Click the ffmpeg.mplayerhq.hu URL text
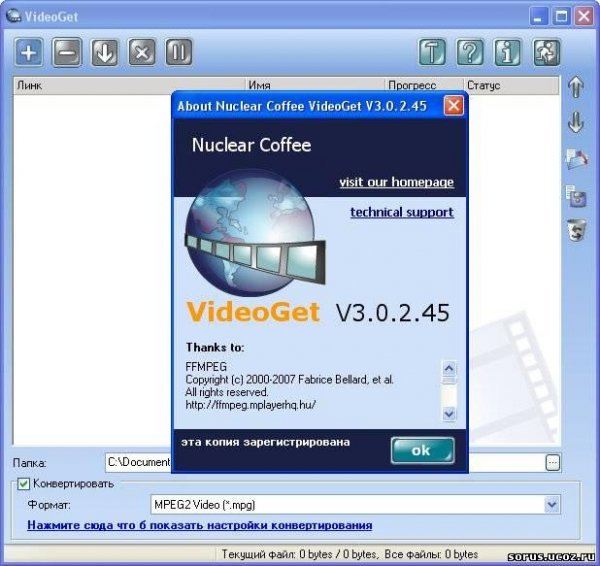The width and height of the screenshot is (600, 566). click(251, 405)
